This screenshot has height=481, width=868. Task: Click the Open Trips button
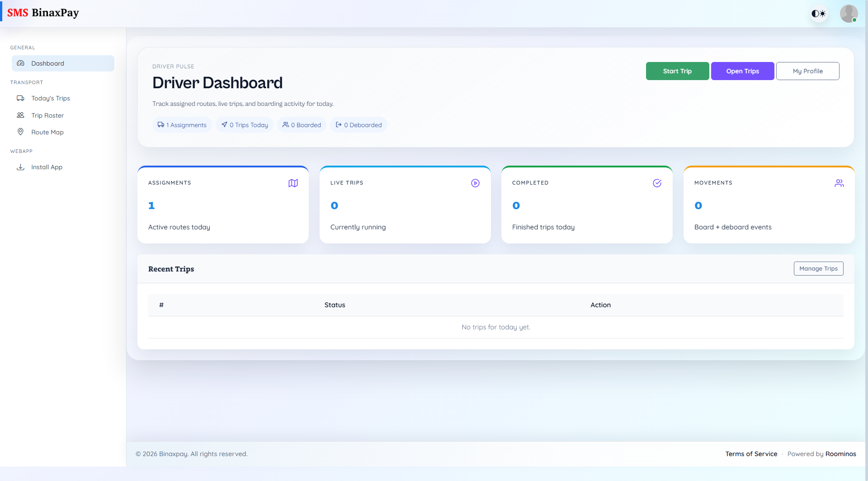click(x=742, y=71)
